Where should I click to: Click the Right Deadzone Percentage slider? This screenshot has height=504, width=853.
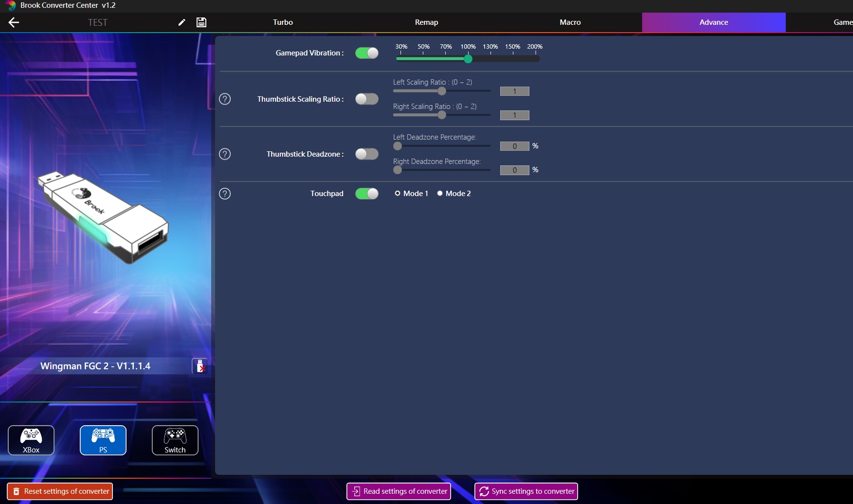pos(442,170)
